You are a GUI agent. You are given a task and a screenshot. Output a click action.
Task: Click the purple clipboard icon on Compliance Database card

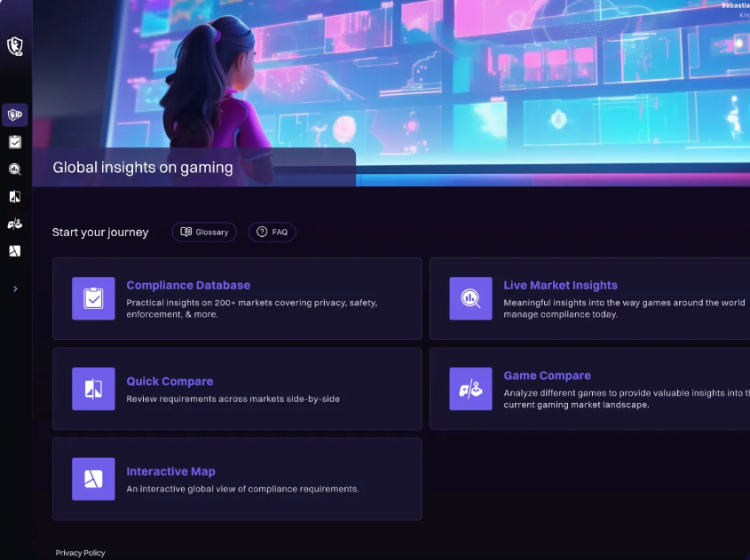click(93, 298)
